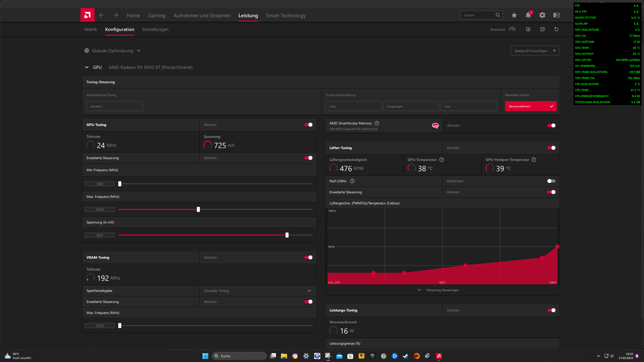The width and height of the screenshot is (644, 362).
Task: Open the Metrik sub-tab
Action: click(91, 29)
